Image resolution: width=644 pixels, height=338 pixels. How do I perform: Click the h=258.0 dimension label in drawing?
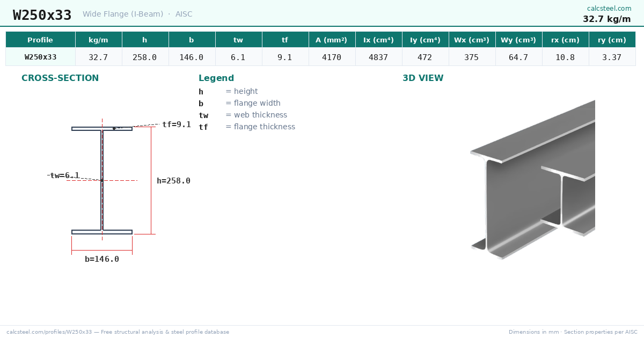(173, 181)
